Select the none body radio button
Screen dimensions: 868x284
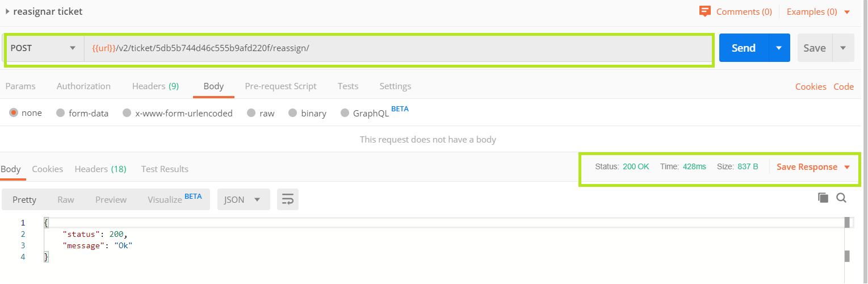click(x=14, y=112)
